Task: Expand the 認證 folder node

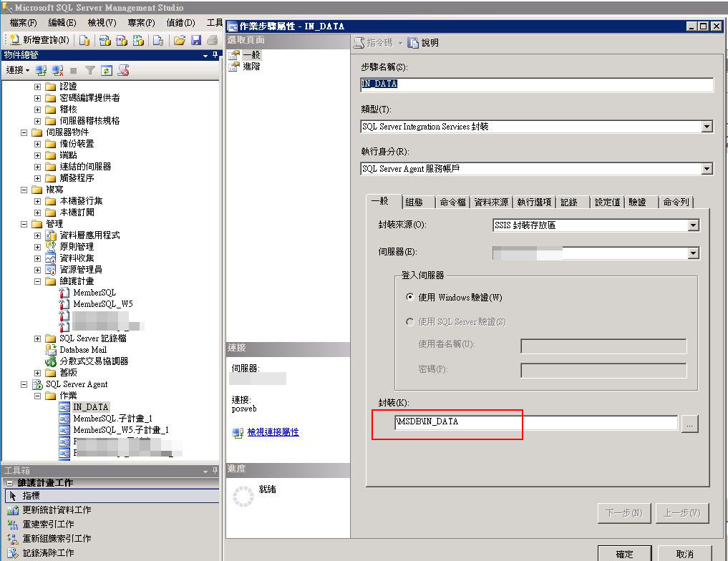Action: coord(38,87)
